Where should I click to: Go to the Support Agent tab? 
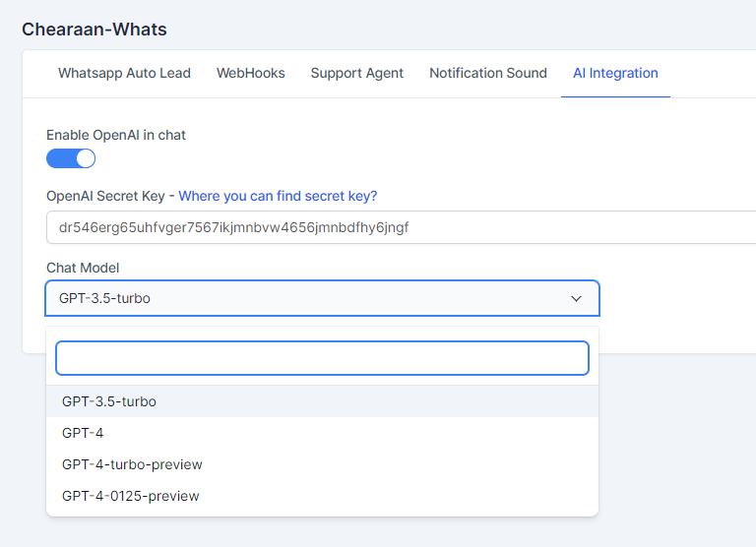pyautogui.click(x=357, y=73)
